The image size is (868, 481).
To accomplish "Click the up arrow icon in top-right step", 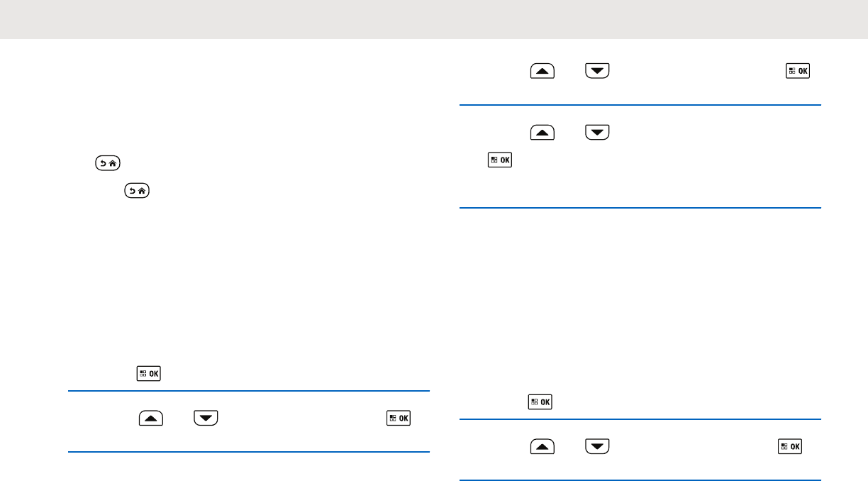I will 543,71.
